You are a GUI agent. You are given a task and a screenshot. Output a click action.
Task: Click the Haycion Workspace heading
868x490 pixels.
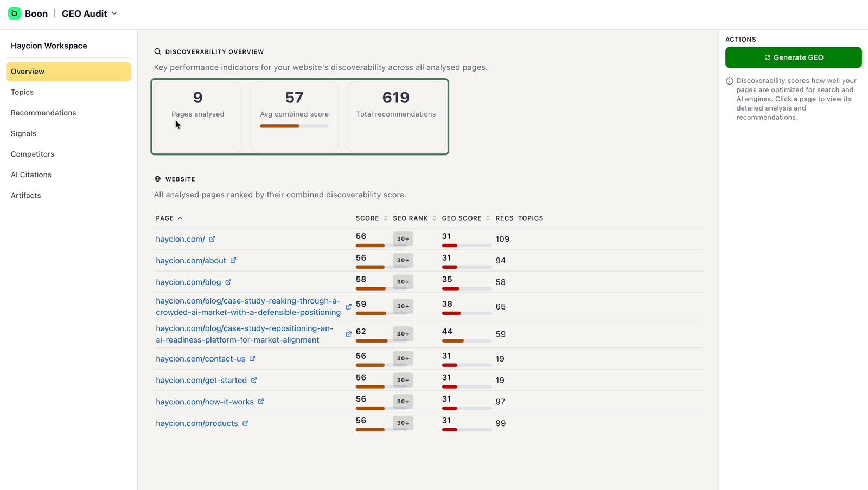(x=49, y=46)
